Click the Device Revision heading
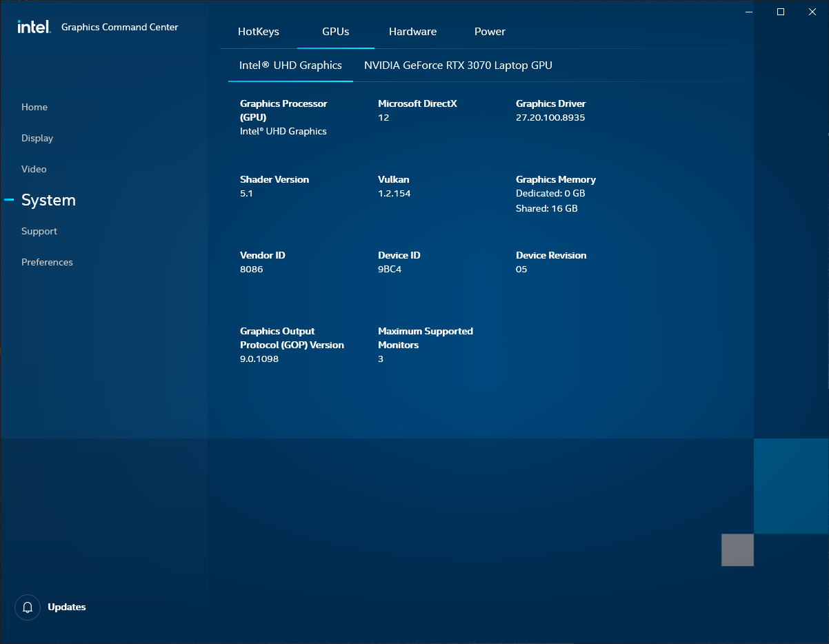This screenshot has height=644, width=829. (x=551, y=255)
